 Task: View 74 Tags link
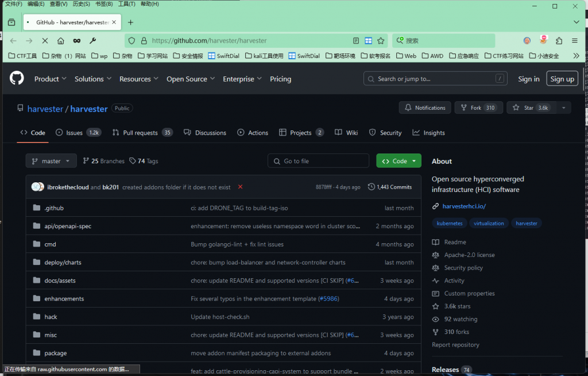click(144, 161)
